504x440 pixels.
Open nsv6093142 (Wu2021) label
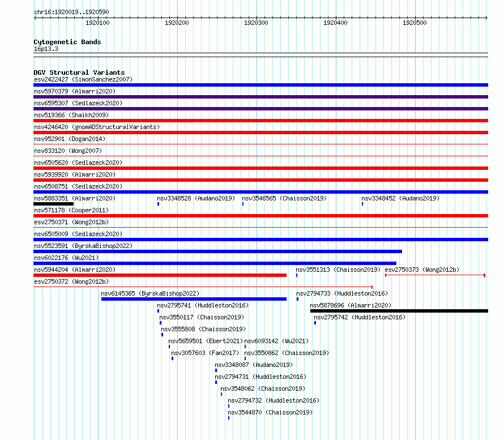[x=276, y=341]
